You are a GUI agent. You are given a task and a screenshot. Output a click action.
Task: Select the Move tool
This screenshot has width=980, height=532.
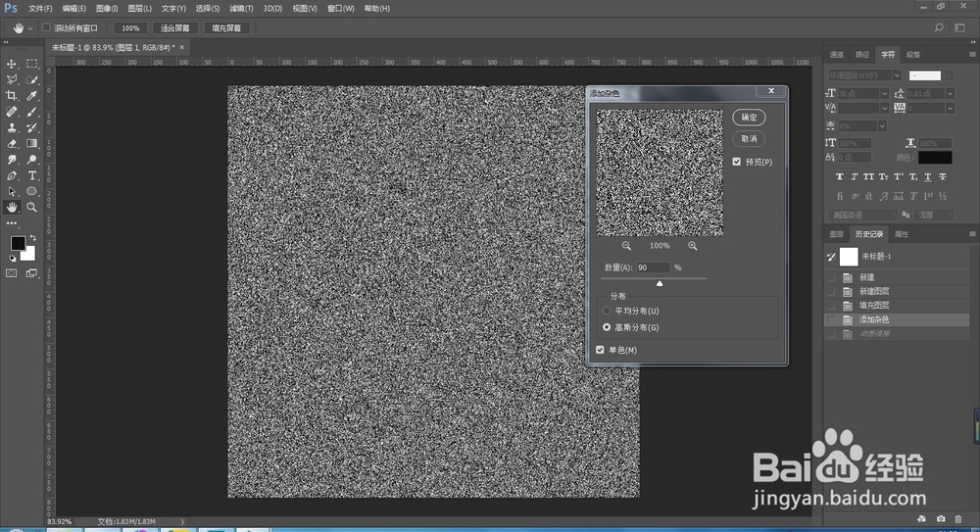[x=11, y=64]
